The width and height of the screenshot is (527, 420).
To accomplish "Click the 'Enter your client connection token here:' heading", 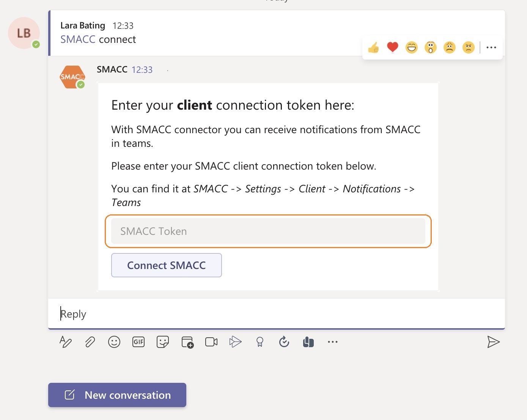I will 233,105.
